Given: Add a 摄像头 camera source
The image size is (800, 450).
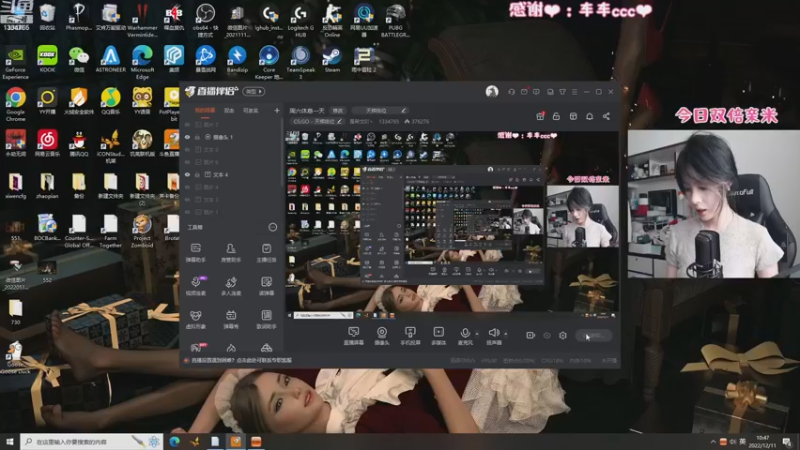Looking at the screenshot, I should (x=382, y=336).
